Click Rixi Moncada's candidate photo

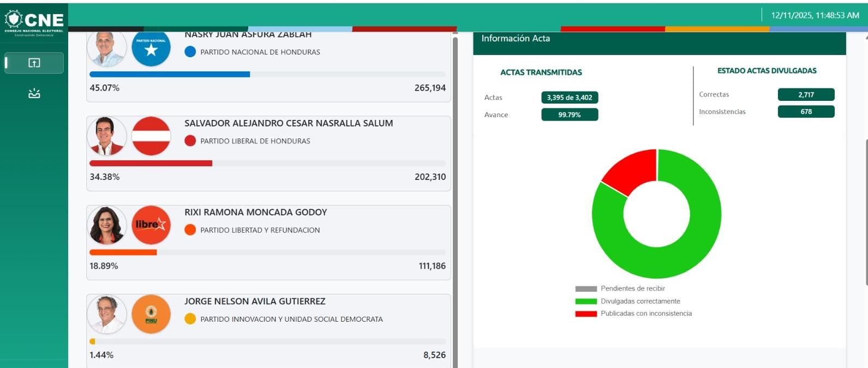[107, 225]
